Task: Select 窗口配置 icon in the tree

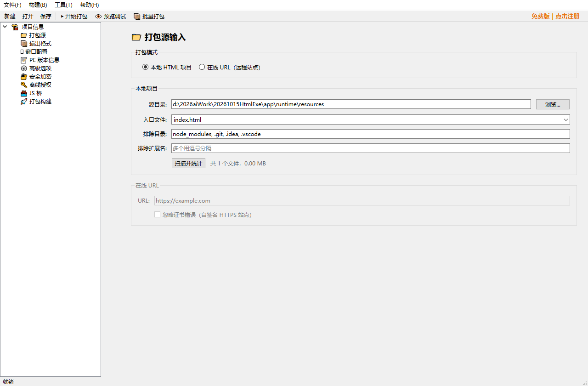Action: (x=22, y=52)
